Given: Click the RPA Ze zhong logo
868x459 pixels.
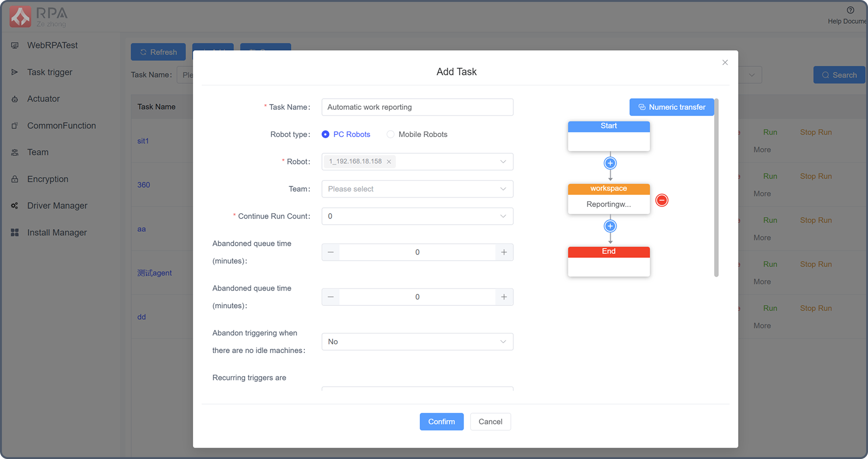Looking at the screenshot, I should click(x=39, y=17).
